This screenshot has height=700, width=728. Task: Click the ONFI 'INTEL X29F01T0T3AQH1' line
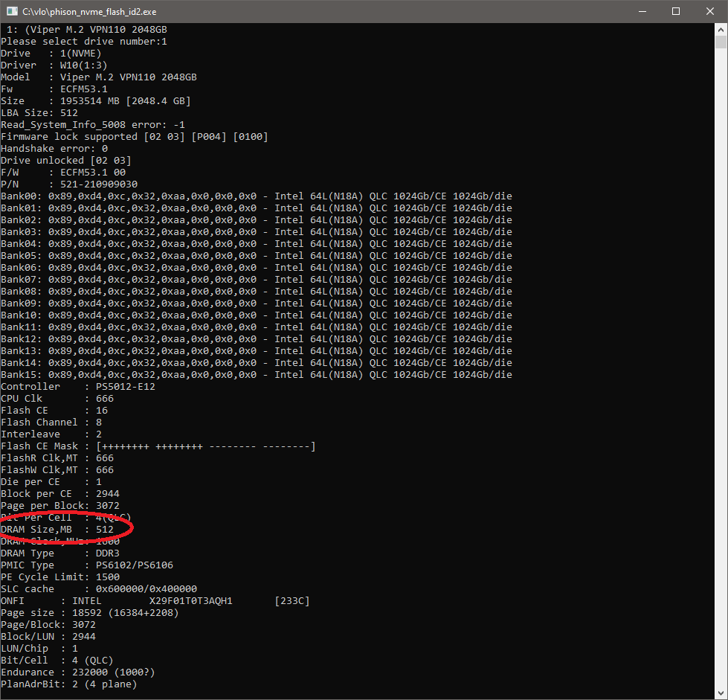[x=155, y=601]
